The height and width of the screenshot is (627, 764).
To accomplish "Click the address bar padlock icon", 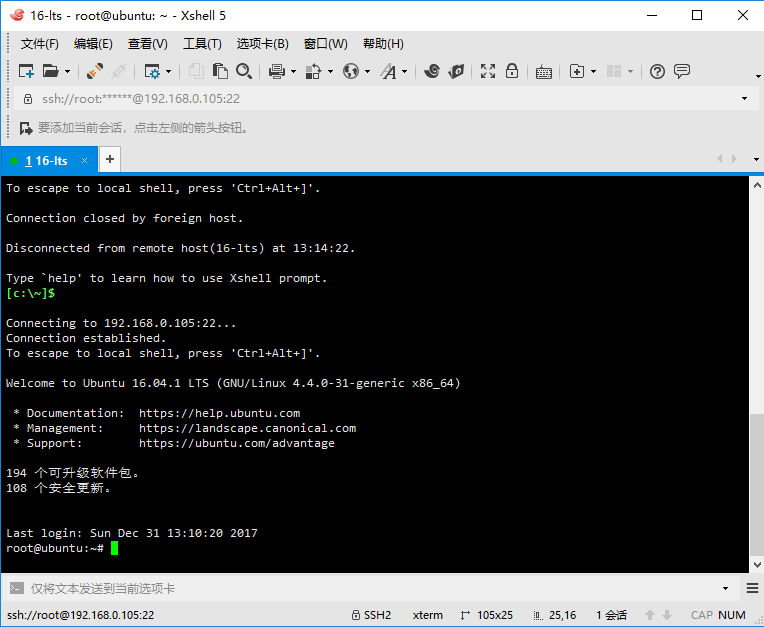I will click(28, 99).
